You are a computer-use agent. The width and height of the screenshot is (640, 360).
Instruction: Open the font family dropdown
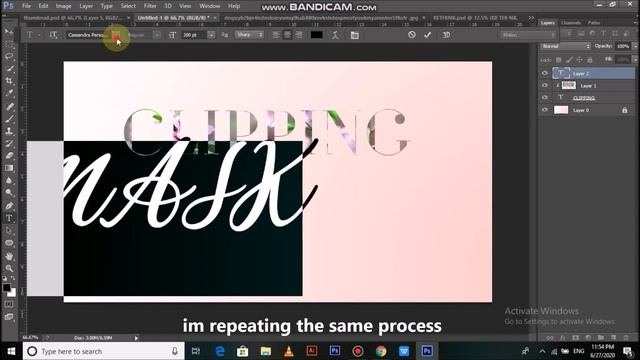(116, 35)
